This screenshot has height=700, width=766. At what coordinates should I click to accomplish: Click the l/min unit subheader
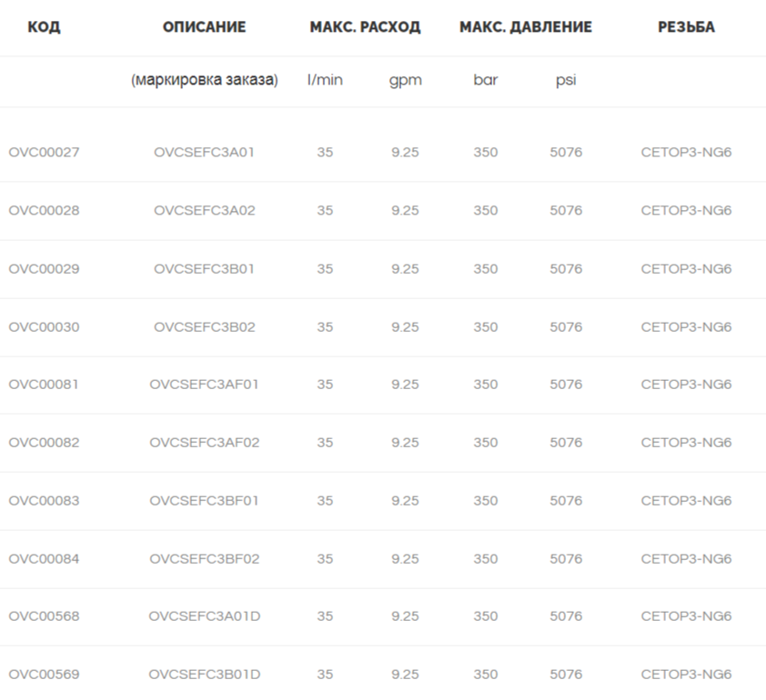click(x=325, y=80)
